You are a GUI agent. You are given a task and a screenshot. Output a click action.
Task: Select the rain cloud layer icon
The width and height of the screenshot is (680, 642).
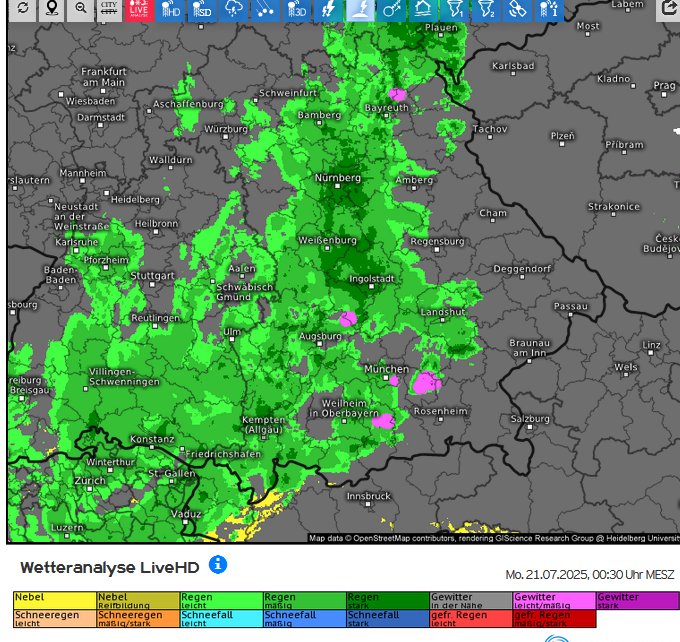(233, 10)
